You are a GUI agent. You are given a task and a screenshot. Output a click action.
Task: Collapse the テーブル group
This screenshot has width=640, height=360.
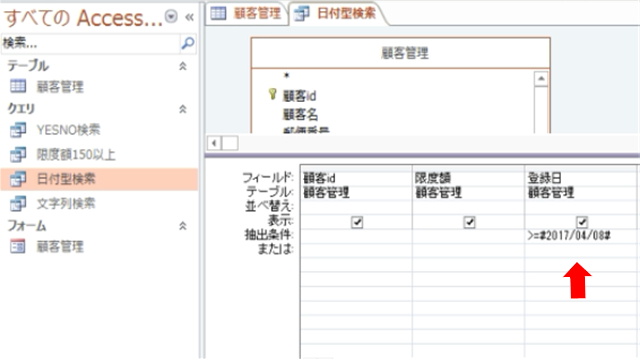pyautogui.click(x=183, y=66)
